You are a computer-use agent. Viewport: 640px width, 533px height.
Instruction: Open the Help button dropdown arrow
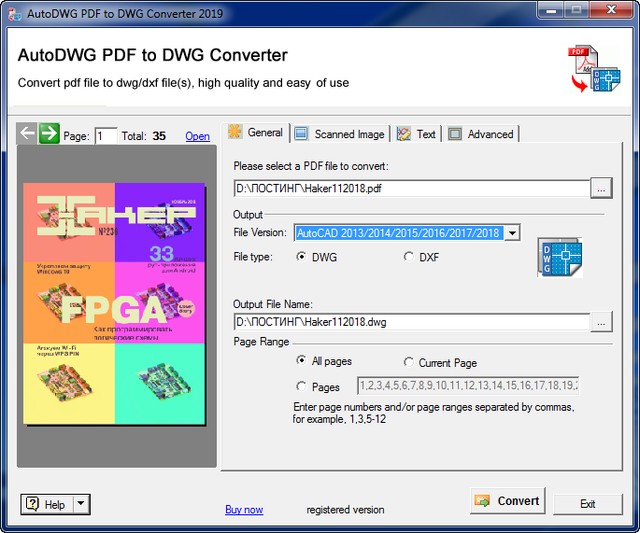pyautogui.click(x=81, y=505)
